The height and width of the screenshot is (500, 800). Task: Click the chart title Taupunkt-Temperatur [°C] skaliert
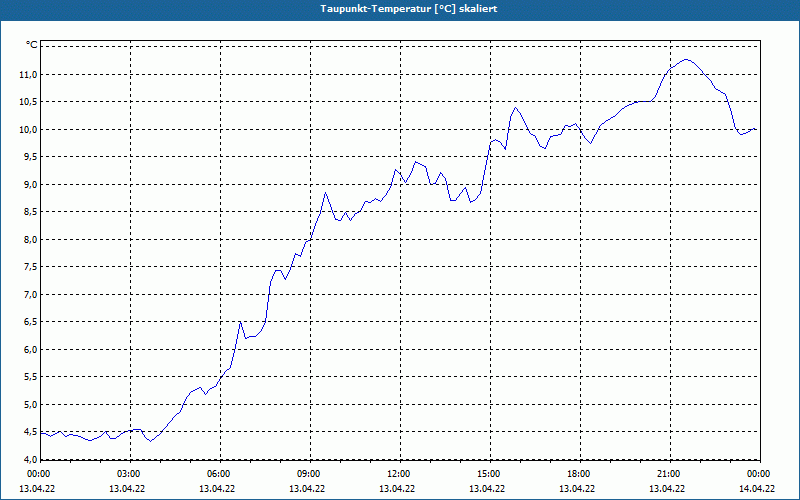(409, 9)
